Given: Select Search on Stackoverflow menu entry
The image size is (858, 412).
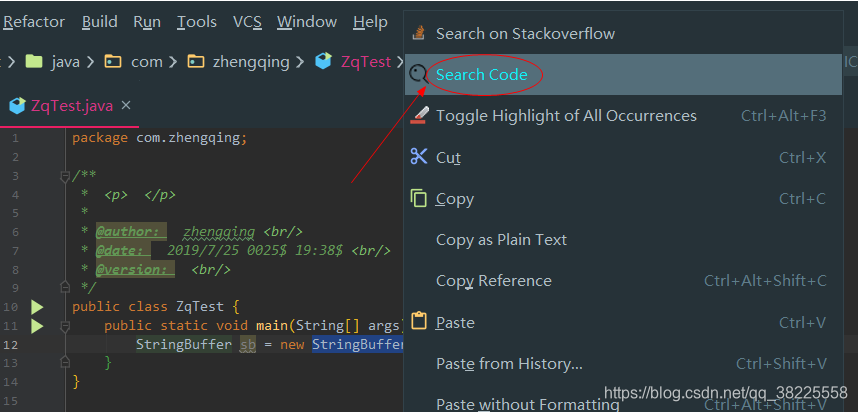Looking at the screenshot, I should point(623,33).
